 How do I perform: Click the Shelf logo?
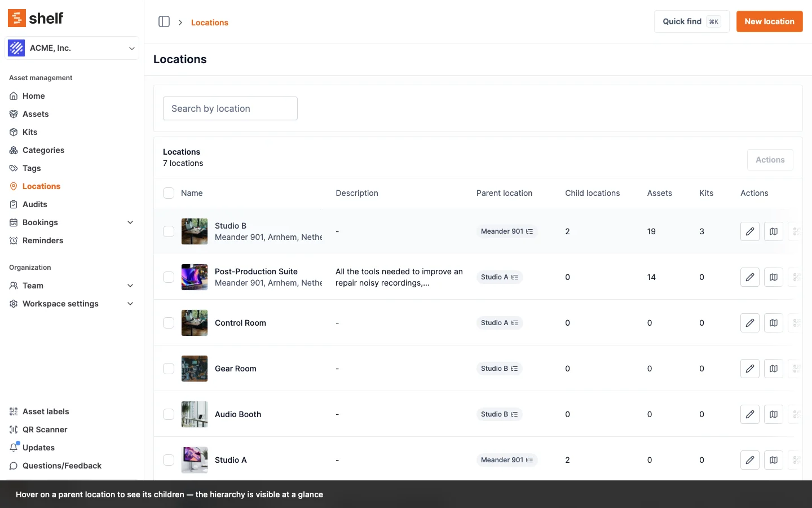[x=36, y=18]
